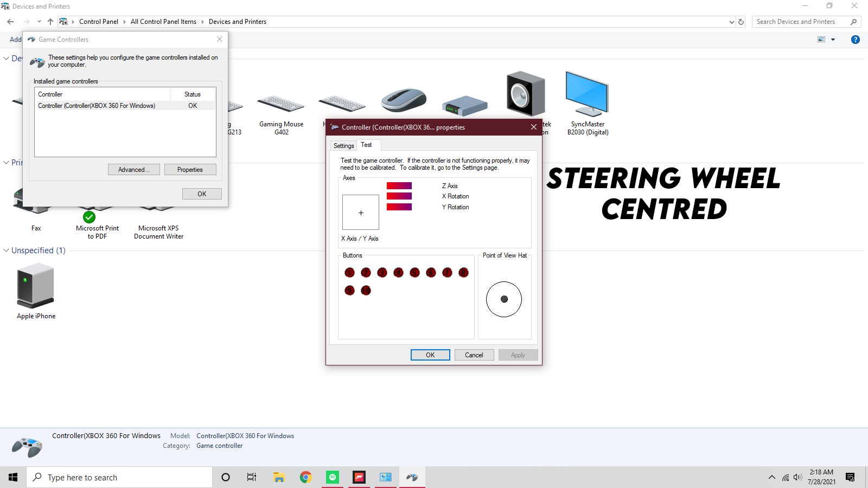Close the Game Controllers dialog

coord(220,39)
